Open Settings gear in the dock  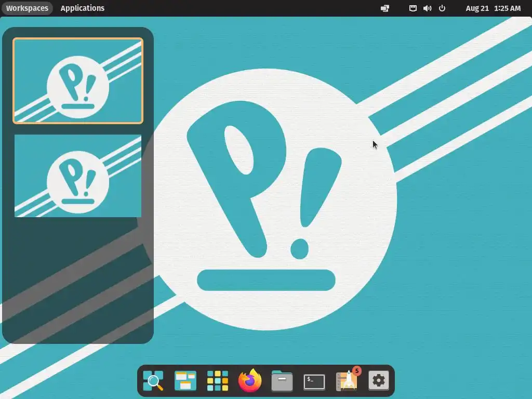tap(379, 381)
